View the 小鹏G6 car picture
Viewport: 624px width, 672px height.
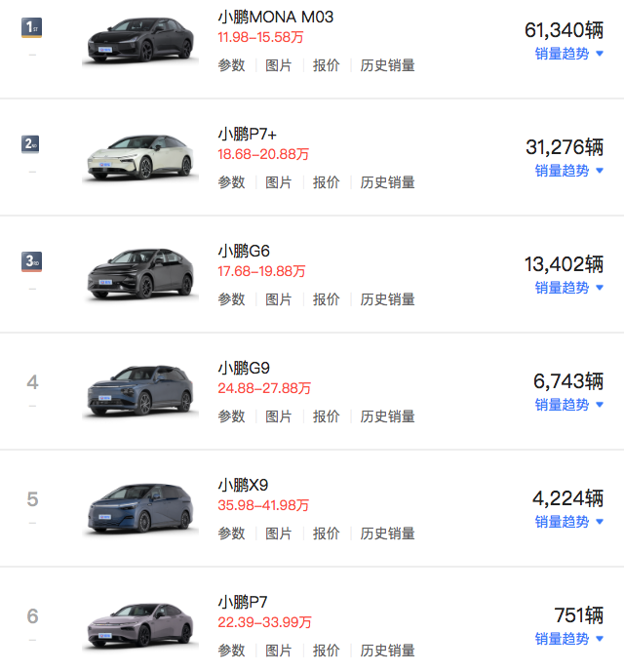(140, 274)
